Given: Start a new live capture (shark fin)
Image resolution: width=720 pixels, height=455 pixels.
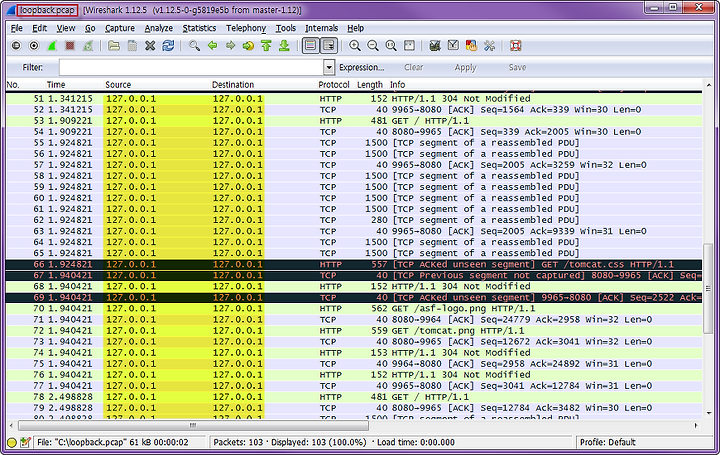Looking at the screenshot, I should point(52,45).
